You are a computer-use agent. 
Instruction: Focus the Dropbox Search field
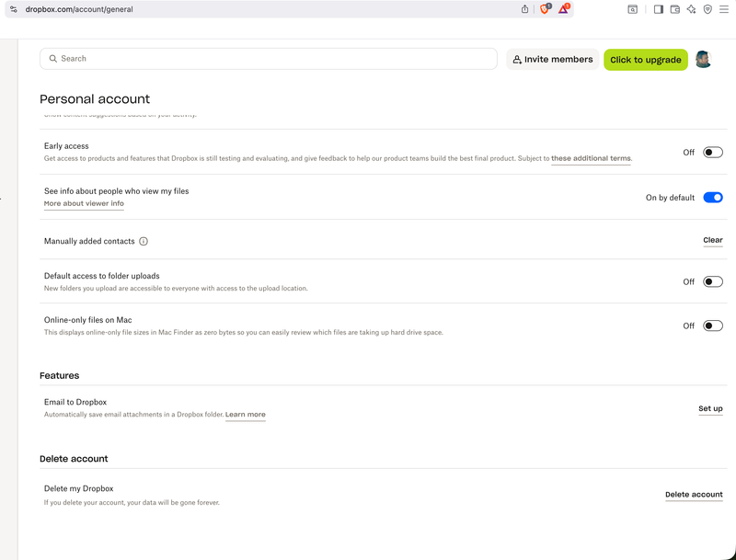click(269, 59)
